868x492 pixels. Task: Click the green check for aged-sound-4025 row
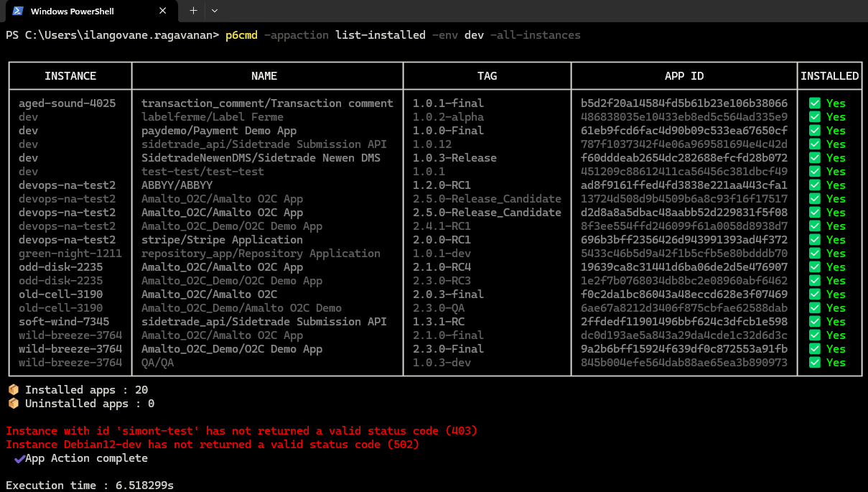click(815, 103)
